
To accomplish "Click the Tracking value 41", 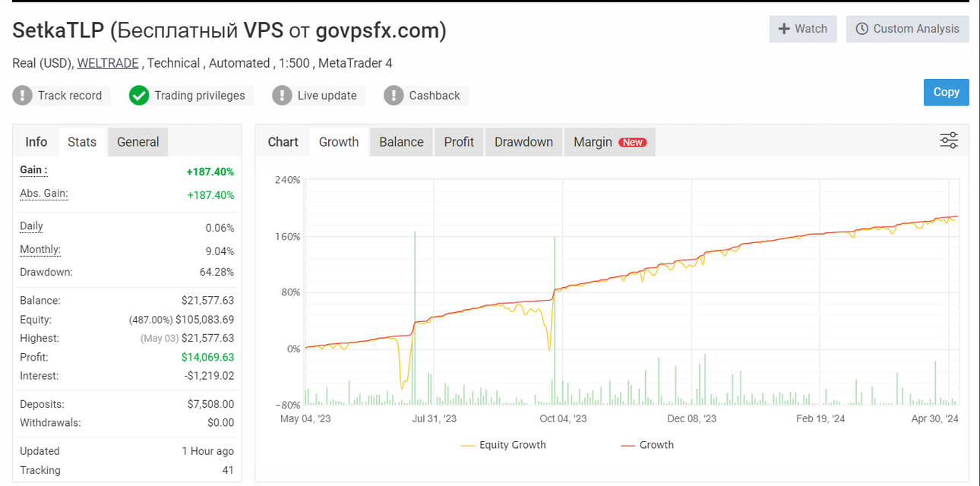I will tap(227, 470).
